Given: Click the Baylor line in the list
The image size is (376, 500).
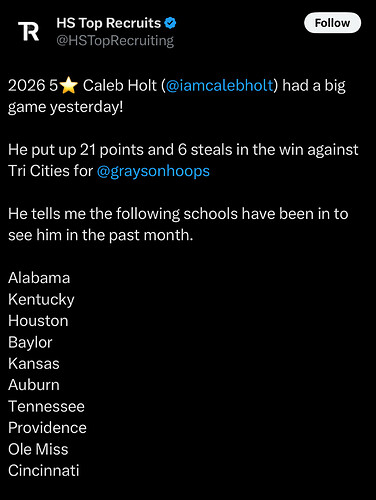Looking at the screenshot, I should 30,342.
